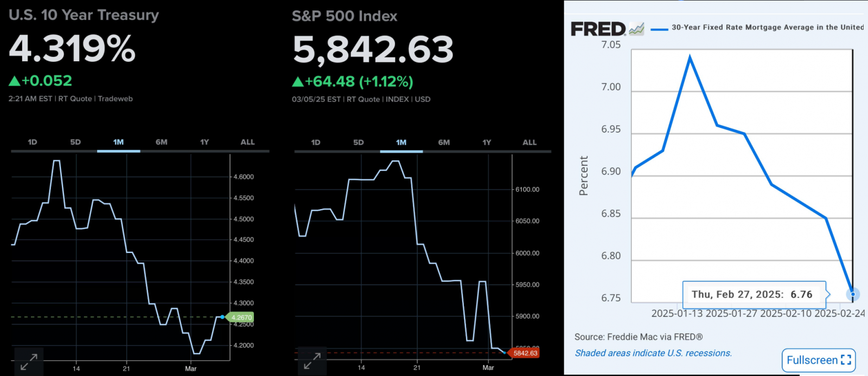The width and height of the screenshot is (868, 376).
Task: Click the green up arrow beside +64.48
Action: pos(298,82)
